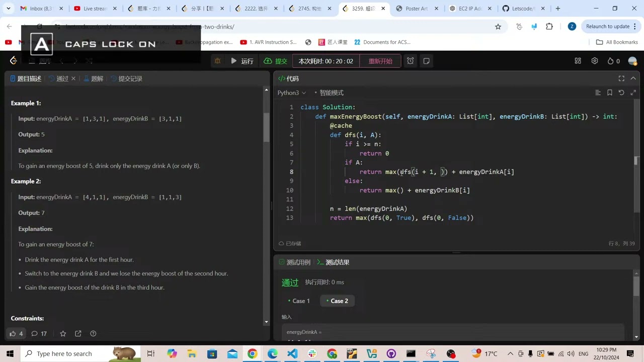This screenshot has height=362, width=644.
Task: Switch to the Letscode GitHub tab
Action: (x=523, y=9)
